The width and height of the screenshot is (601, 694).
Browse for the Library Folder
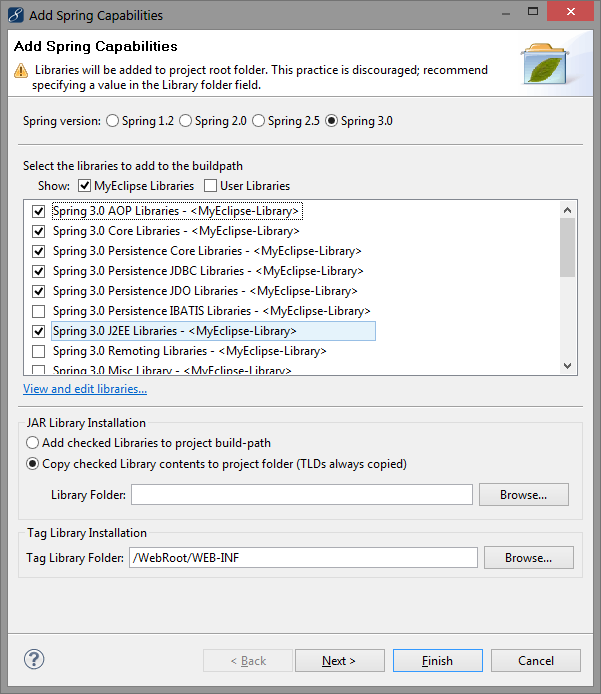tap(524, 494)
